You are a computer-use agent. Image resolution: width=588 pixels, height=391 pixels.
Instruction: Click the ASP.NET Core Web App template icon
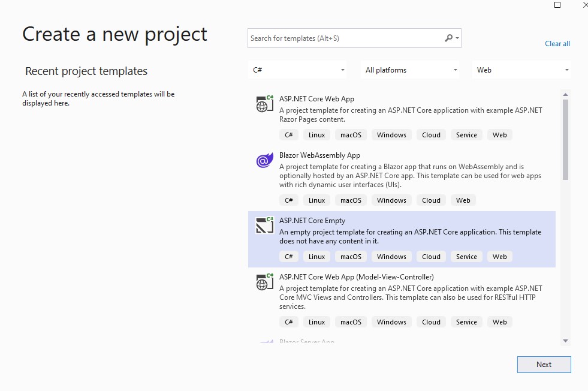click(x=265, y=104)
